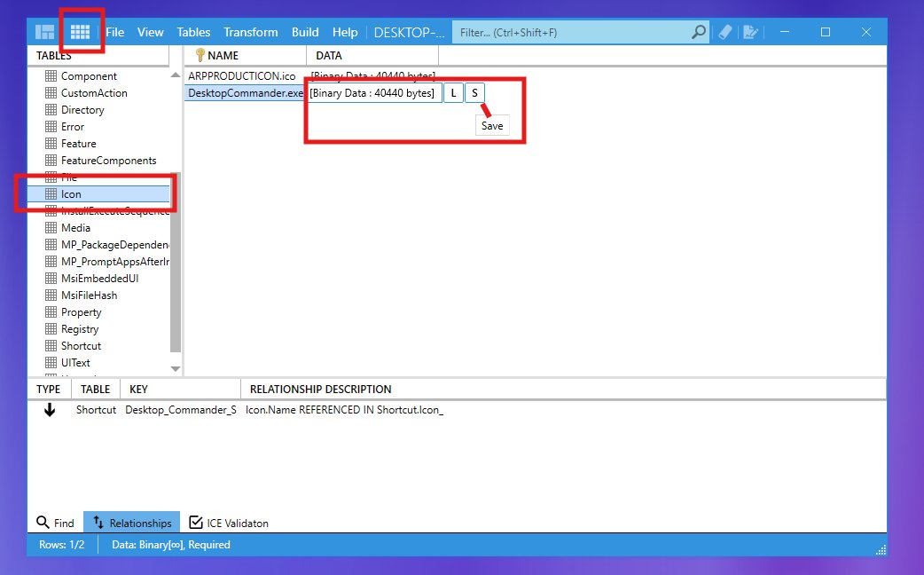Open the Build menu
924x575 pixels.
pyautogui.click(x=305, y=33)
